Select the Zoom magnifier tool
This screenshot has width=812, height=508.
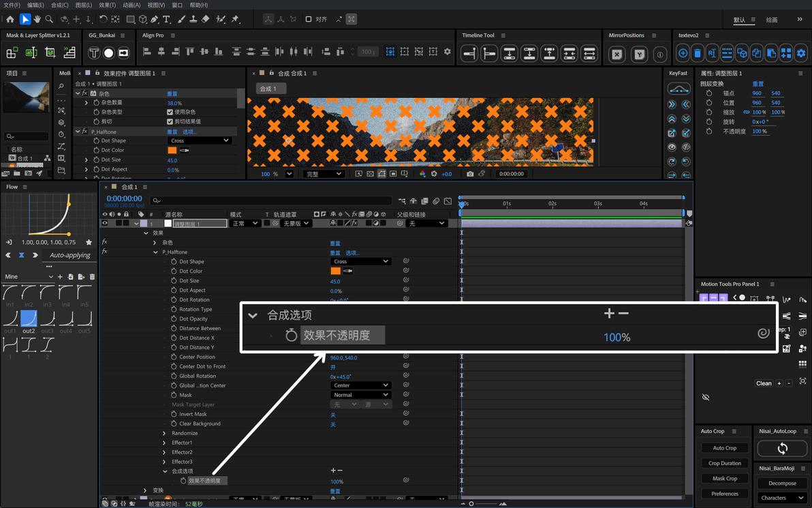49,19
